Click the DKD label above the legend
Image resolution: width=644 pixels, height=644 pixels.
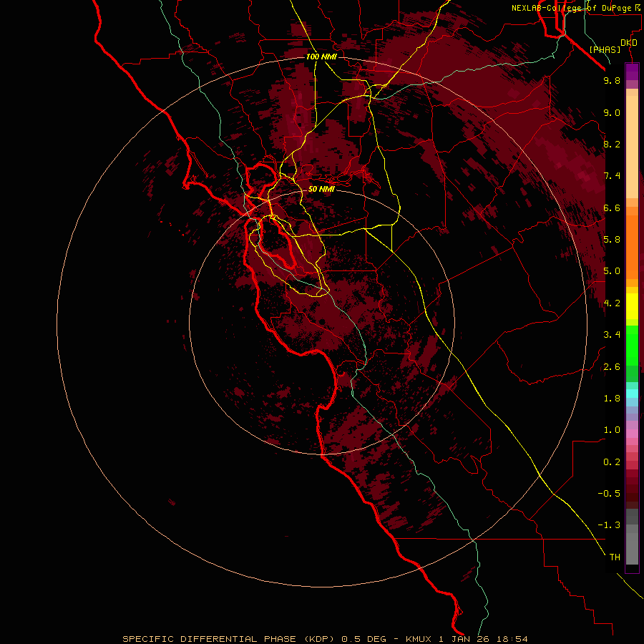[628, 43]
